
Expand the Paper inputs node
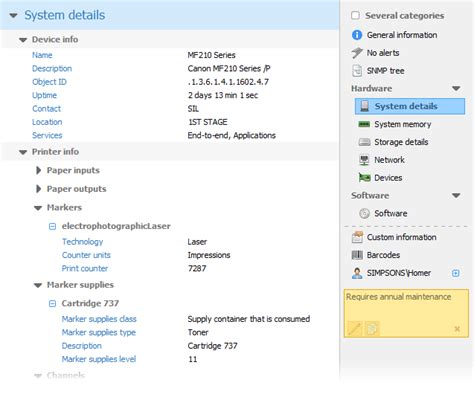pyautogui.click(x=38, y=170)
